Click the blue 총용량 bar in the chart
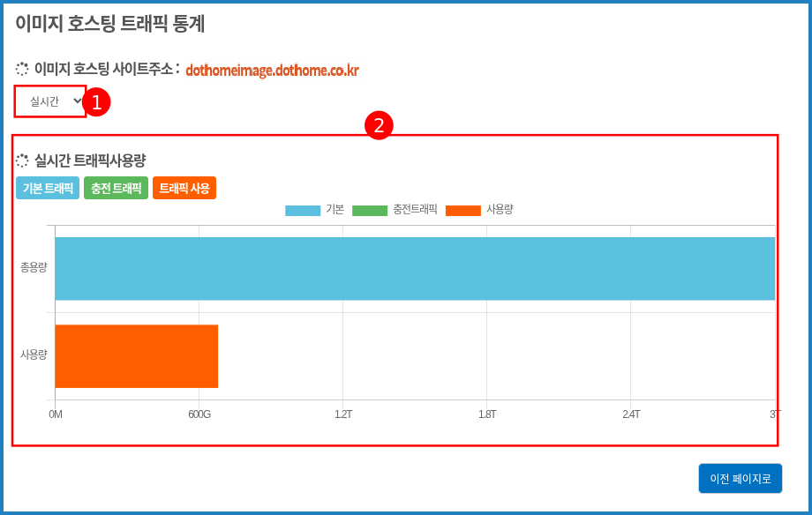 (415, 269)
